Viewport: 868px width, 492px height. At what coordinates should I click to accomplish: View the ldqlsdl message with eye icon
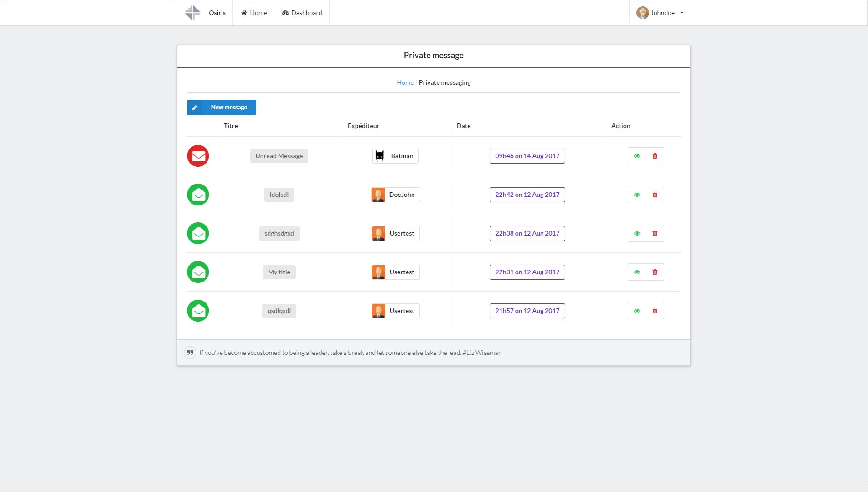tap(637, 195)
